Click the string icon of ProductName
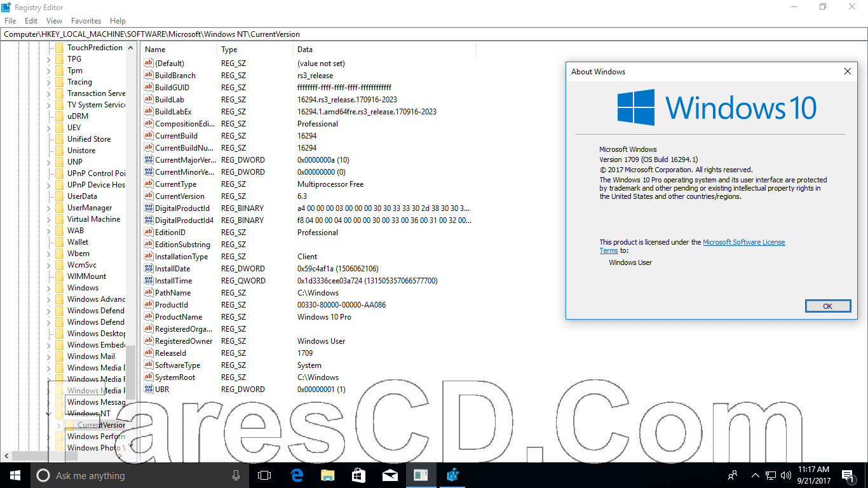This screenshot has width=868, height=488. click(149, 316)
